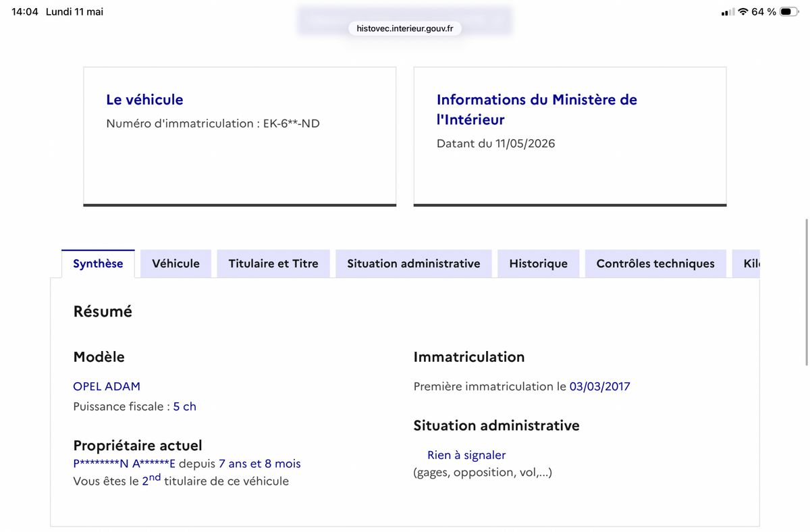Click the page scrollbar on right edge
This screenshot has width=810, height=532.
coord(807,292)
